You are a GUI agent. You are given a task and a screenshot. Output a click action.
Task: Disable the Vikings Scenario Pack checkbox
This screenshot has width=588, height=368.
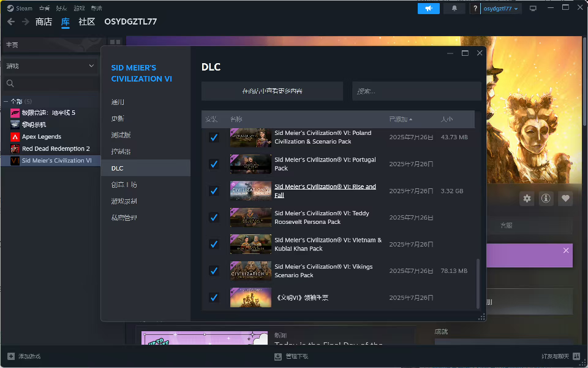[x=214, y=270]
